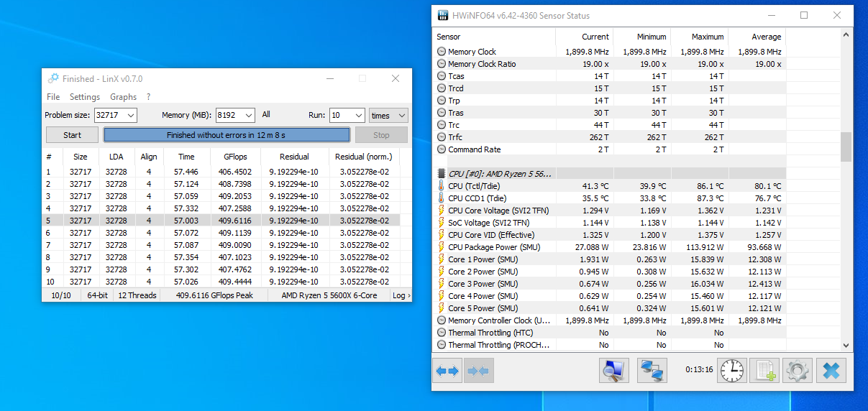Click the icon next to Trfc
Screen dimensions: 868x411
tap(442, 137)
